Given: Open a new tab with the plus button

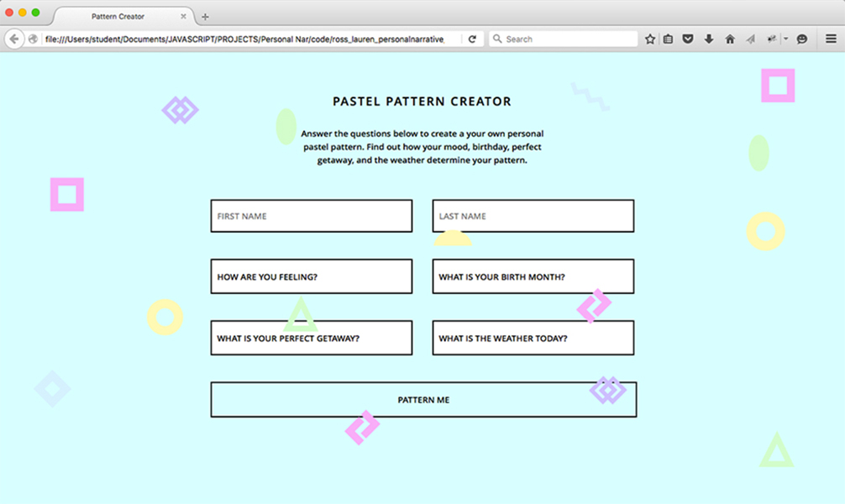Looking at the screenshot, I should click(205, 17).
